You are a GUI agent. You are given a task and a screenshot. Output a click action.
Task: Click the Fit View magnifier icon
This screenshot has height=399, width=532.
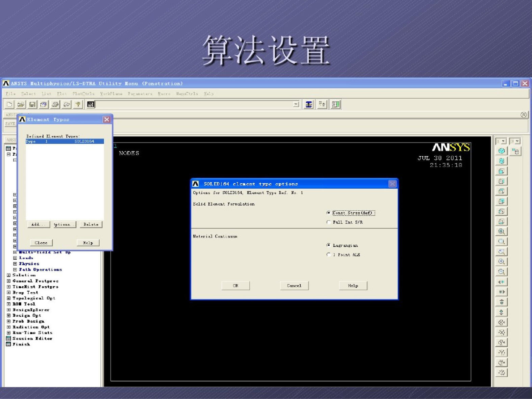(x=502, y=232)
